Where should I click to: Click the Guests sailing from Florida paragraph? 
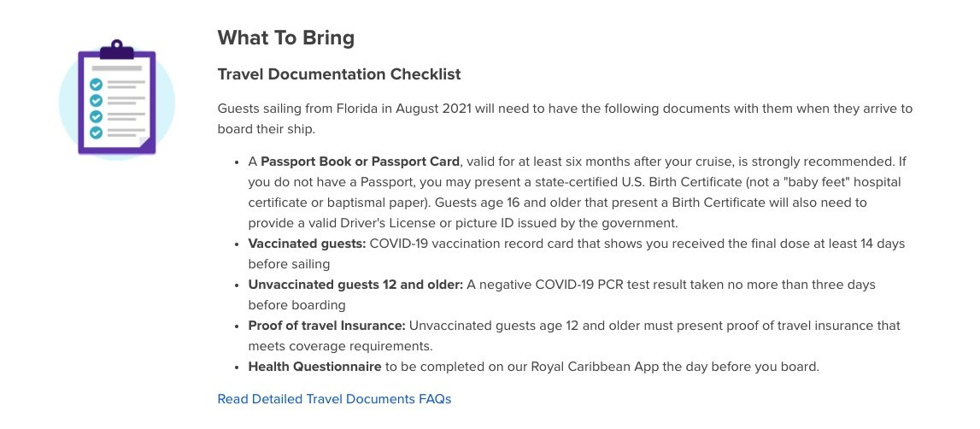point(565,119)
